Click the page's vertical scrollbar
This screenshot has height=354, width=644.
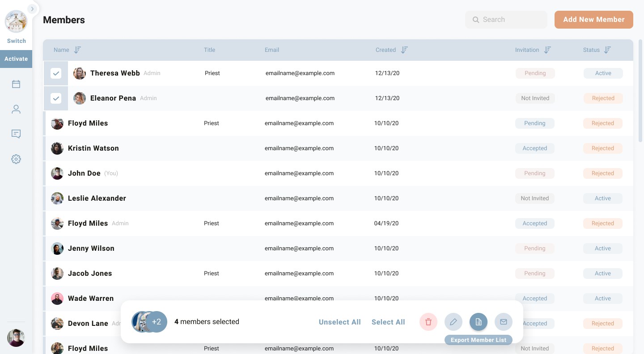click(640, 91)
